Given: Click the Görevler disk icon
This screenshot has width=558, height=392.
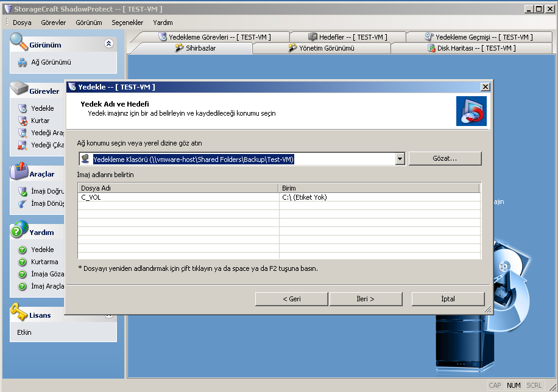Looking at the screenshot, I should 19,89.
